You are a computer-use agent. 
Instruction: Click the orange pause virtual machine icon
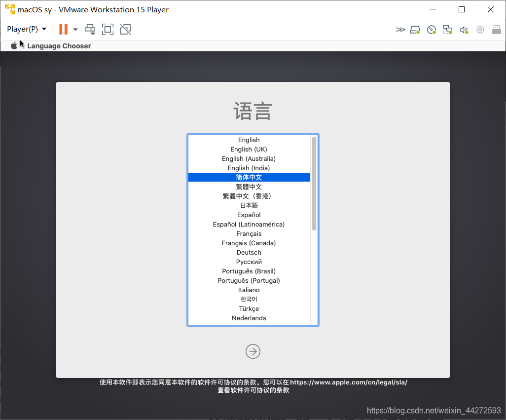coord(63,30)
